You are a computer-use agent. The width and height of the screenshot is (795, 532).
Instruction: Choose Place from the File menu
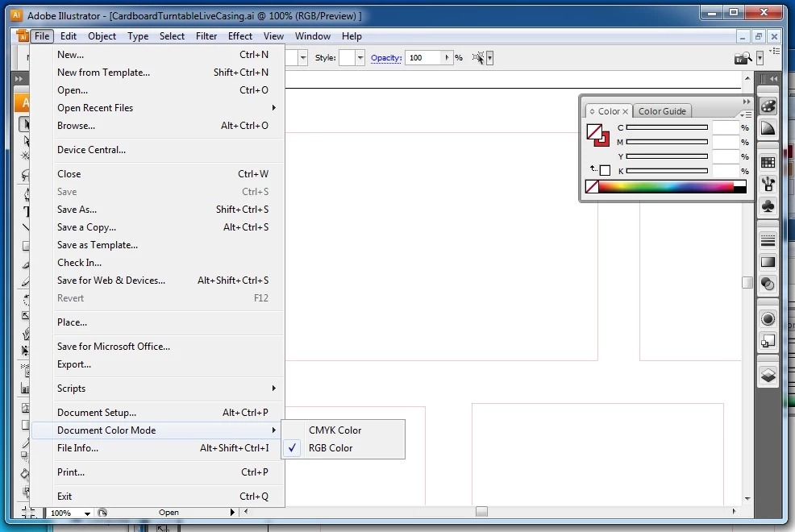(157, 322)
